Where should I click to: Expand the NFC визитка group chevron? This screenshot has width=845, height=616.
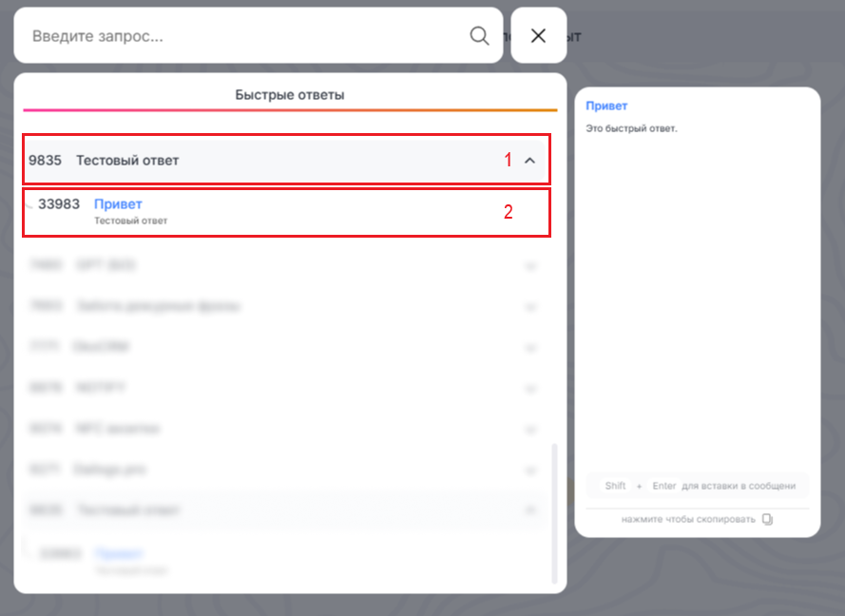tap(530, 429)
